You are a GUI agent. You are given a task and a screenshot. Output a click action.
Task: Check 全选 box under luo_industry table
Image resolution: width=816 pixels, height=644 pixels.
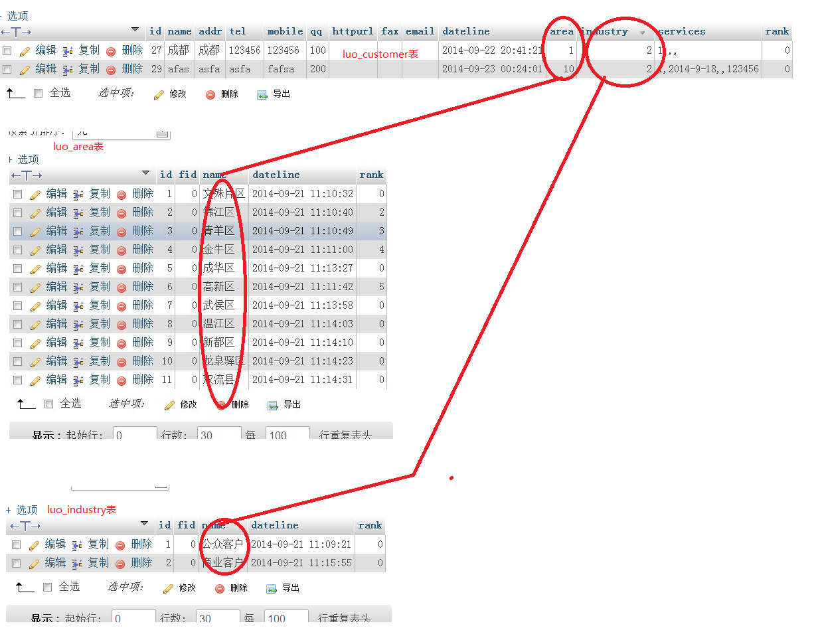click(x=47, y=588)
